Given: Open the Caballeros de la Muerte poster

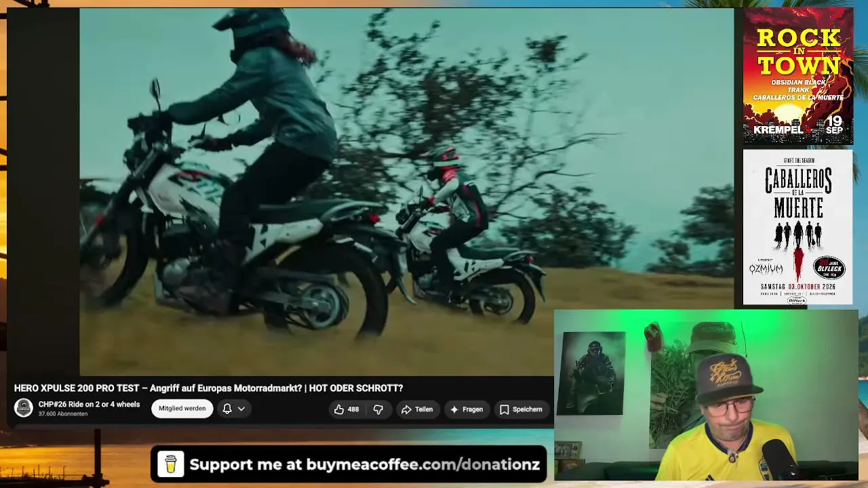Looking at the screenshot, I should [798, 227].
